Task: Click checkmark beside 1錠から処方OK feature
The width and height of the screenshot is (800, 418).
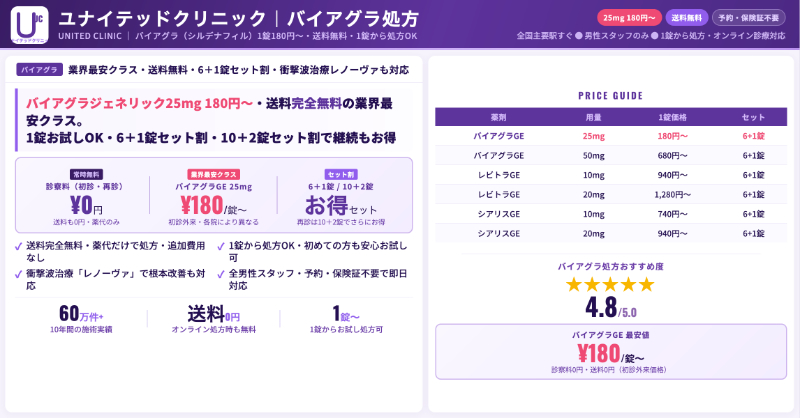Action: point(220,246)
